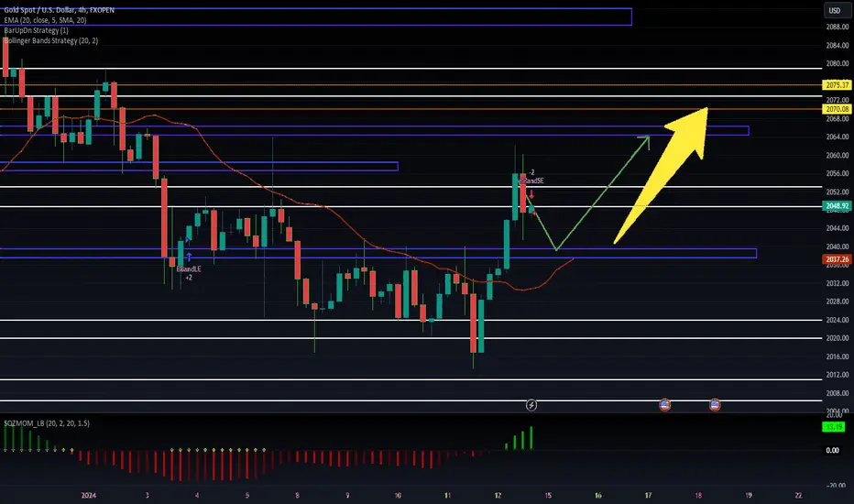Viewport: 854px width, 504px height.
Task: Click the 2064.00 price axis label
Action: point(838,137)
